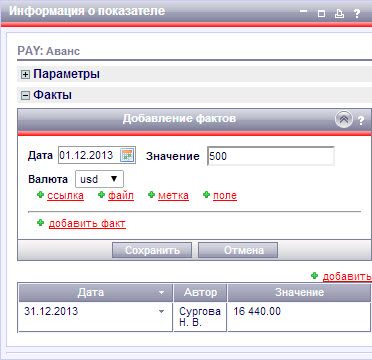Click the добавить link above the table

(x=347, y=276)
